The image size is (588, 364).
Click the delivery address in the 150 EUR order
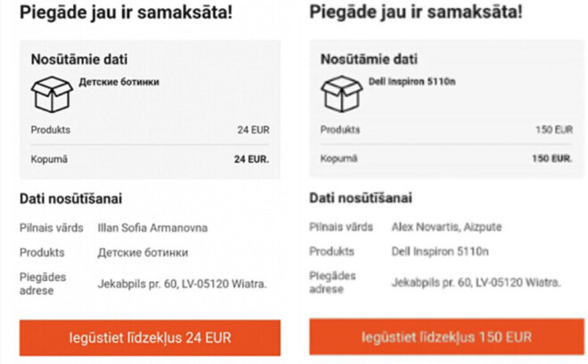476,283
